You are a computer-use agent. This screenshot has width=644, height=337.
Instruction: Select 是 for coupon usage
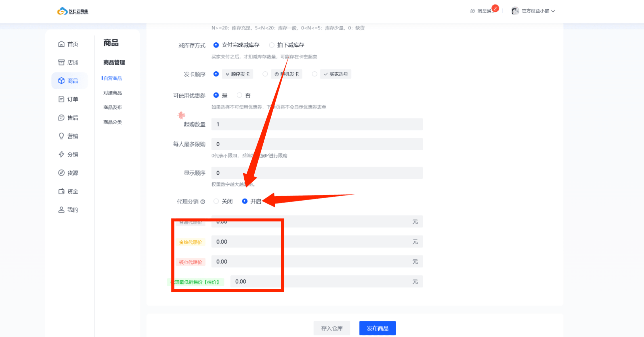216,95
